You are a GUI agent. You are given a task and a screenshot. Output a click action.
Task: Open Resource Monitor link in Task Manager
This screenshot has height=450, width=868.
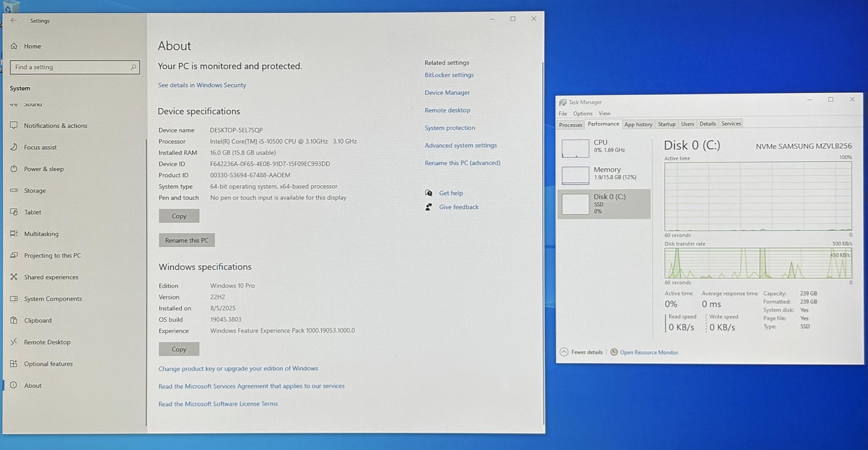(x=649, y=353)
